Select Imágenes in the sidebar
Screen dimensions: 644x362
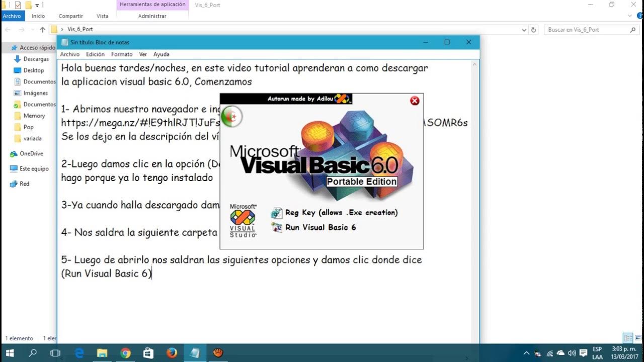click(35, 93)
